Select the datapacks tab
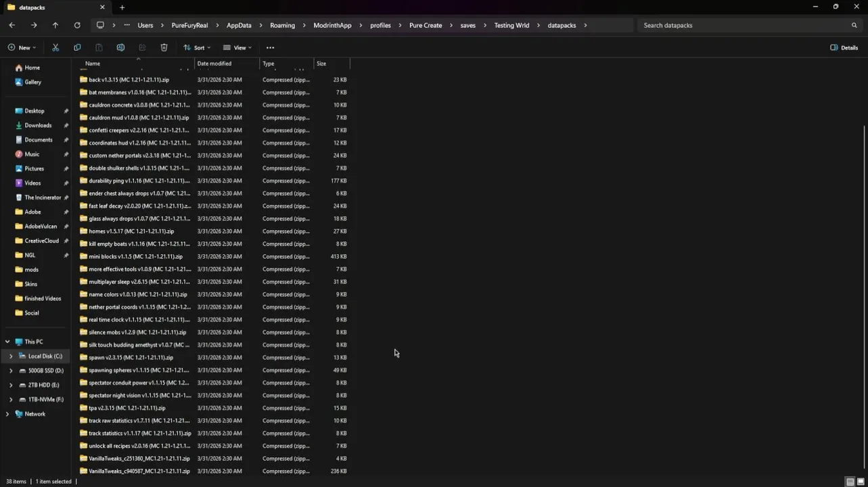 pyautogui.click(x=55, y=7)
